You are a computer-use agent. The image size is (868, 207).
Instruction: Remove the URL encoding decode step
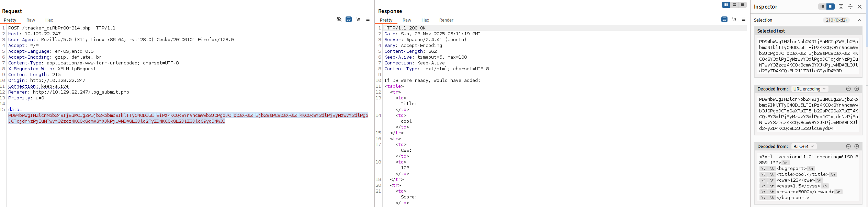pyautogui.click(x=848, y=89)
